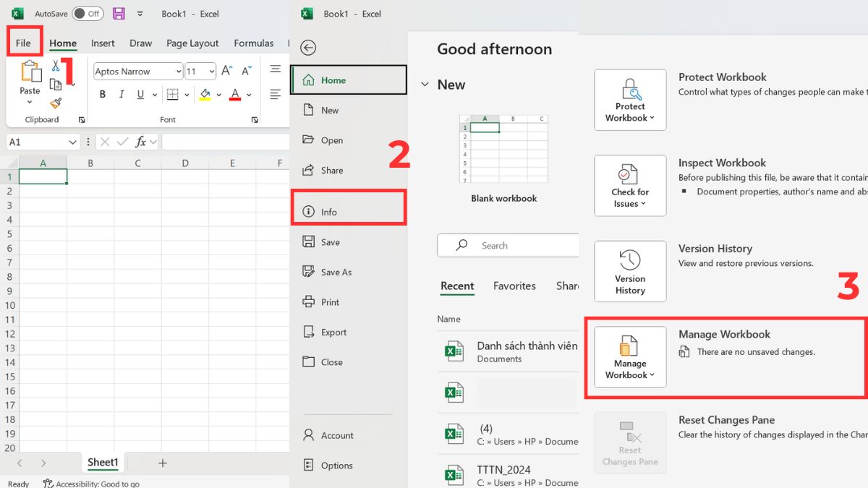Toggle Italic formatting

coord(121,95)
